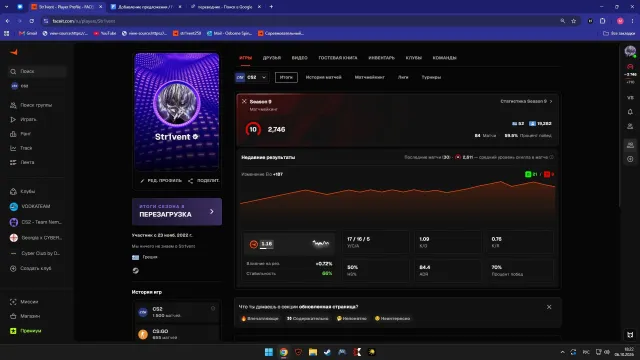Open the Играть section in the sidebar
Viewport: 640px width, 360px height.
pyautogui.click(x=23, y=120)
